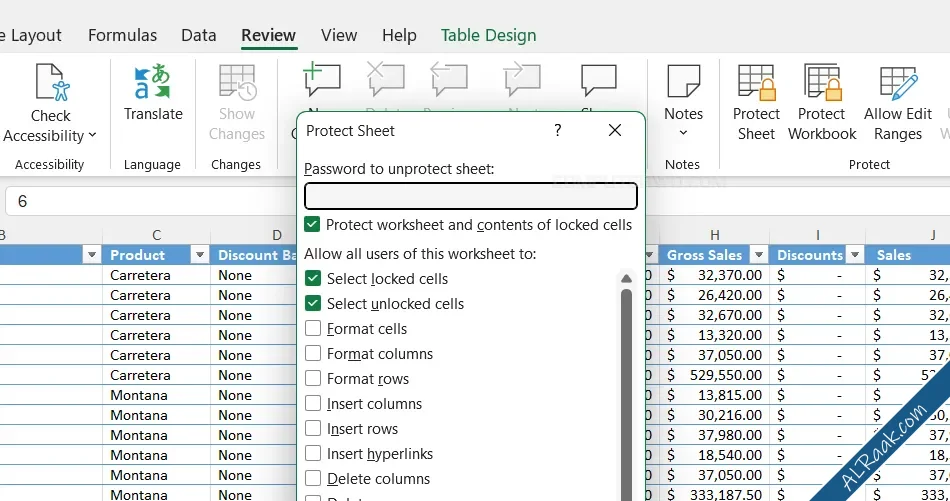The height and width of the screenshot is (501, 950).
Task: Select column I header
Action: pos(817,236)
